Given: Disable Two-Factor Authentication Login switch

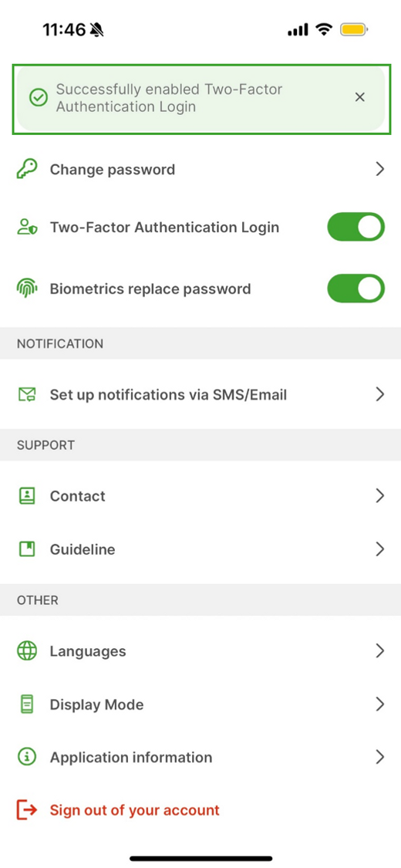Looking at the screenshot, I should (x=356, y=227).
